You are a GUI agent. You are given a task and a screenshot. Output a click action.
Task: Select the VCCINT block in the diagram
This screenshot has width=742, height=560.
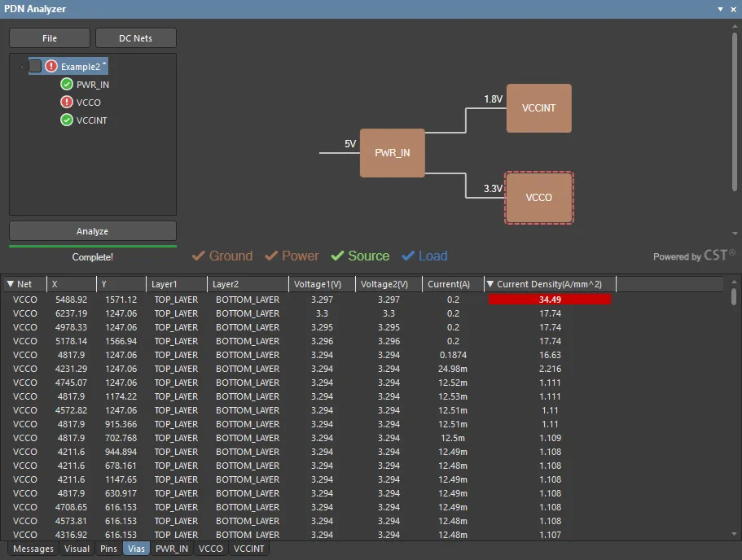[x=538, y=108]
